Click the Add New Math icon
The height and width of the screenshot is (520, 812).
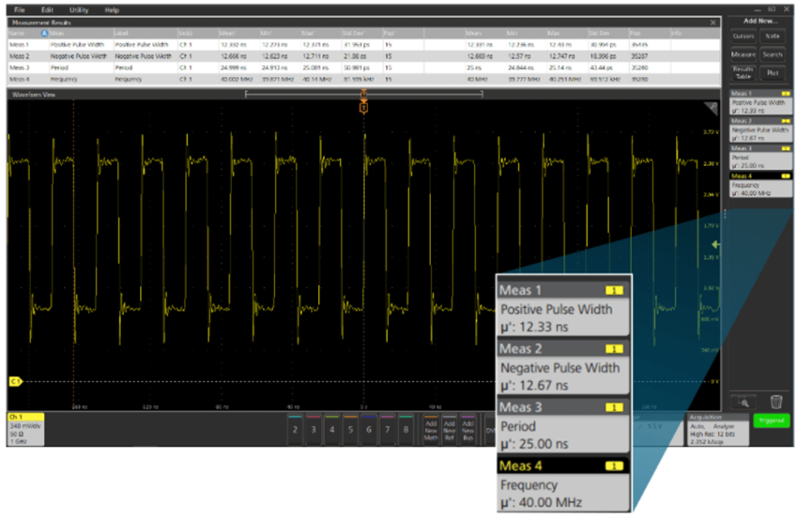pos(431,430)
